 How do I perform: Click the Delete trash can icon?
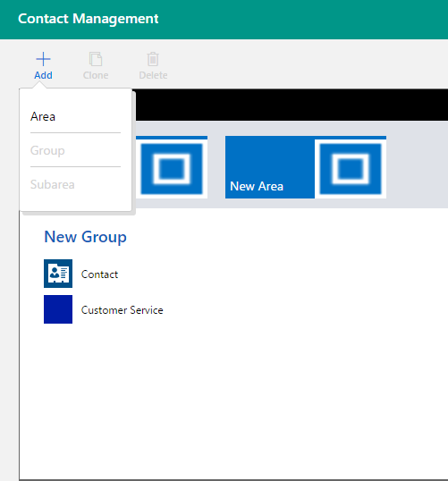153,59
